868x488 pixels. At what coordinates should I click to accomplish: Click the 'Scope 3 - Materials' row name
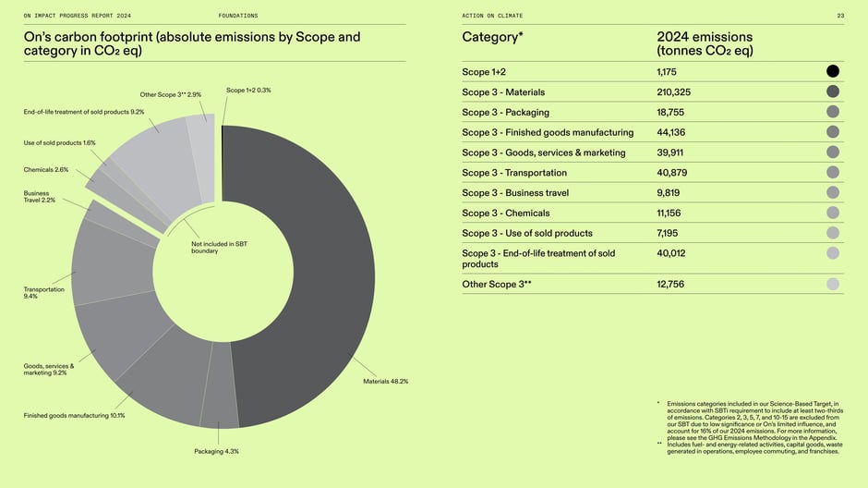pos(503,91)
